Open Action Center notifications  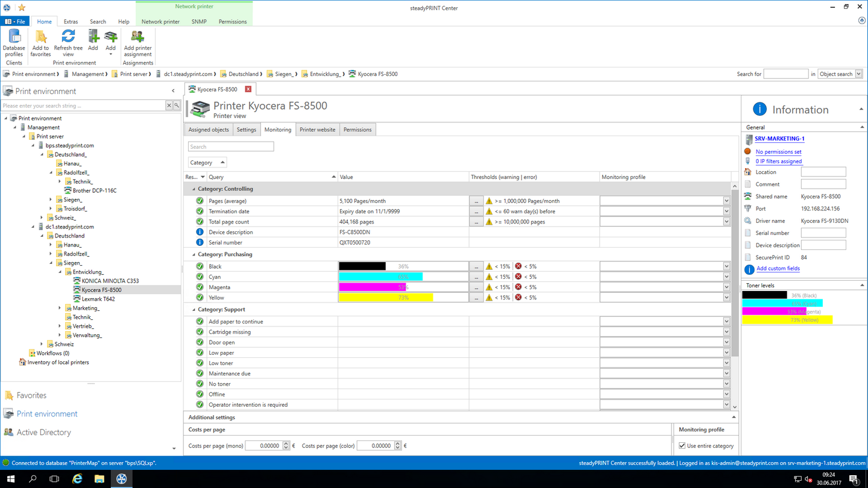pos(854,479)
